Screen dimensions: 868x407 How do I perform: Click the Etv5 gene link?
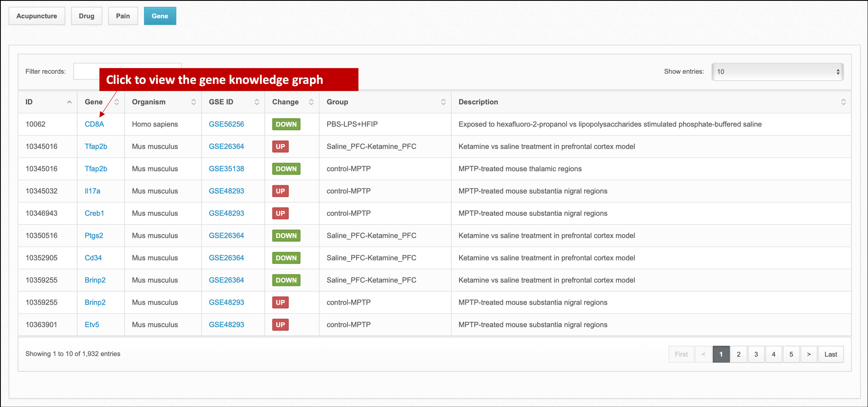[92, 325]
